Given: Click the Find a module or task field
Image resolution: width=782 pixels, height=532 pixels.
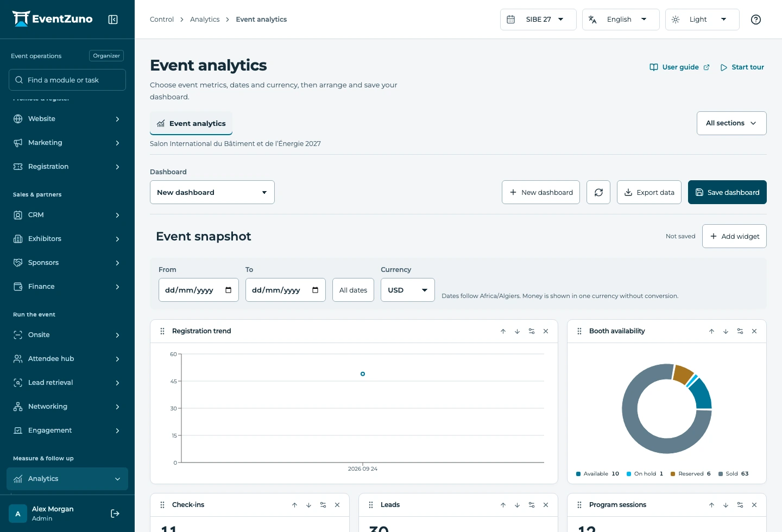Looking at the screenshot, I should (67, 80).
